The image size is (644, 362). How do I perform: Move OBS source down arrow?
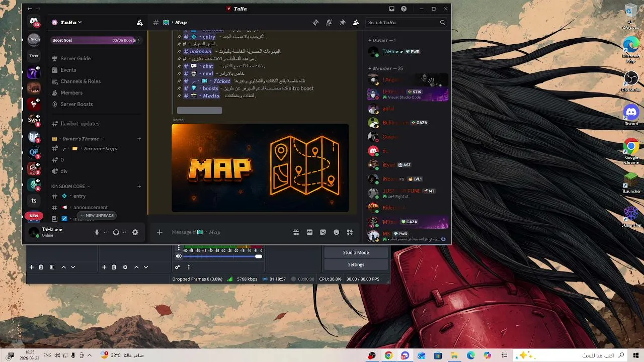point(146,267)
